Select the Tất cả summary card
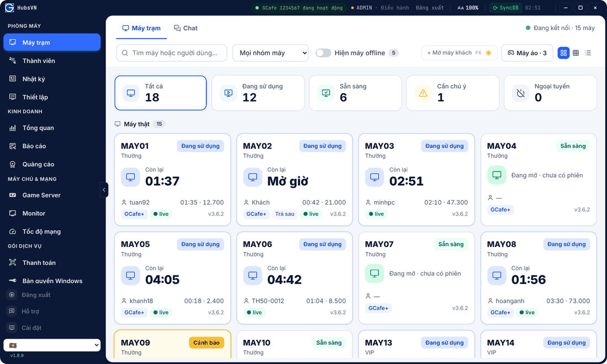Screen dimensions: 607x364 [161, 93]
